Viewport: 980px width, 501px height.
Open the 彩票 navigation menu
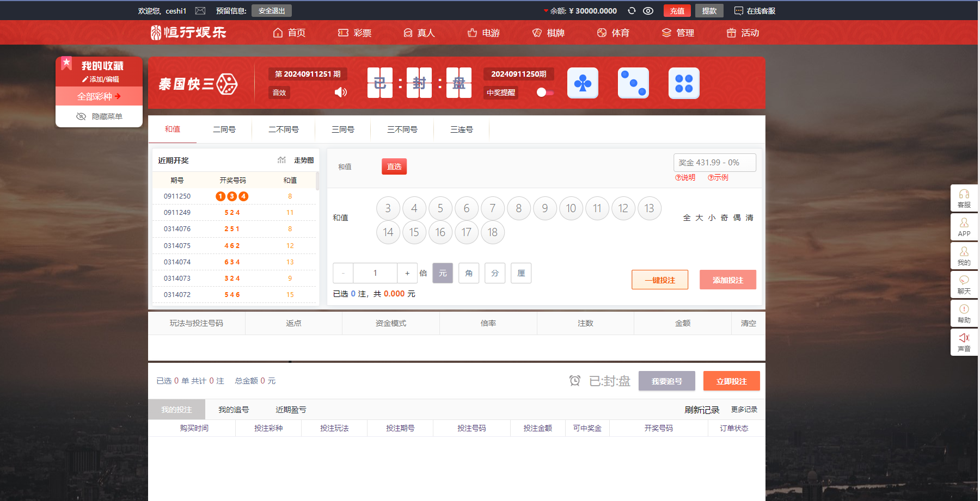tap(355, 33)
